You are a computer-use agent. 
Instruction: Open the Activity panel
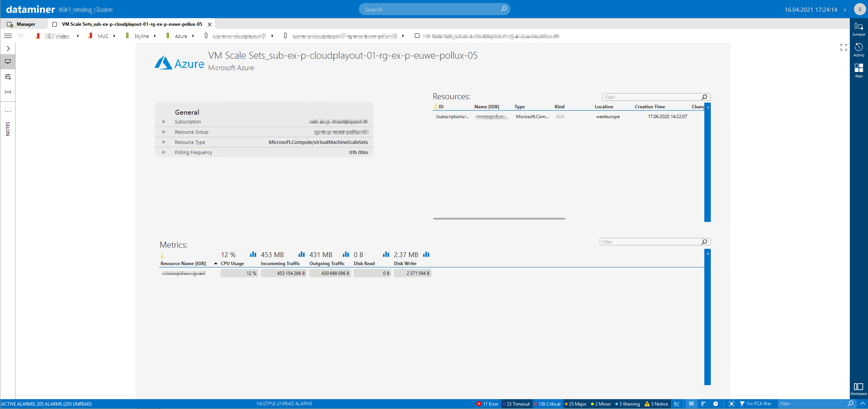(x=859, y=50)
